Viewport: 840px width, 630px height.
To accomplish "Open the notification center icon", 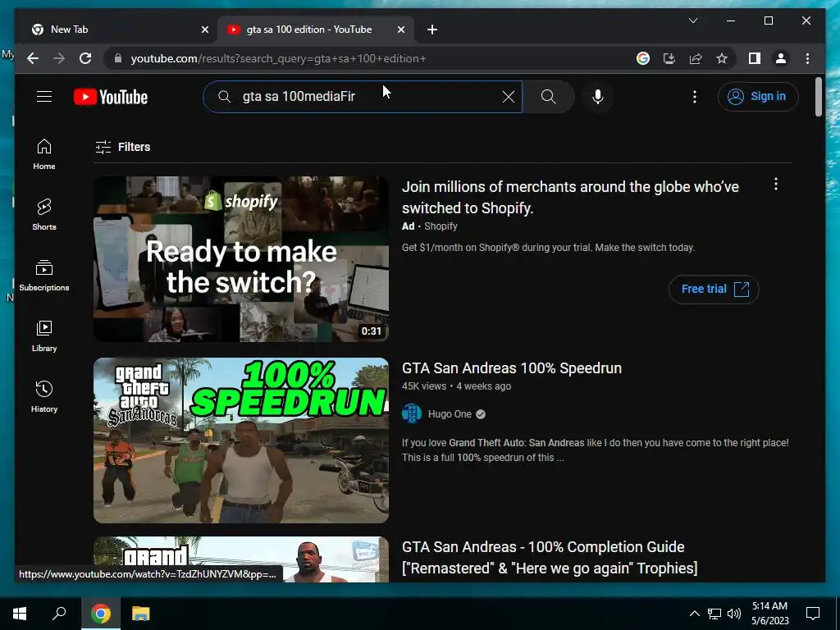I will pyautogui.click(x=813, y=614).
